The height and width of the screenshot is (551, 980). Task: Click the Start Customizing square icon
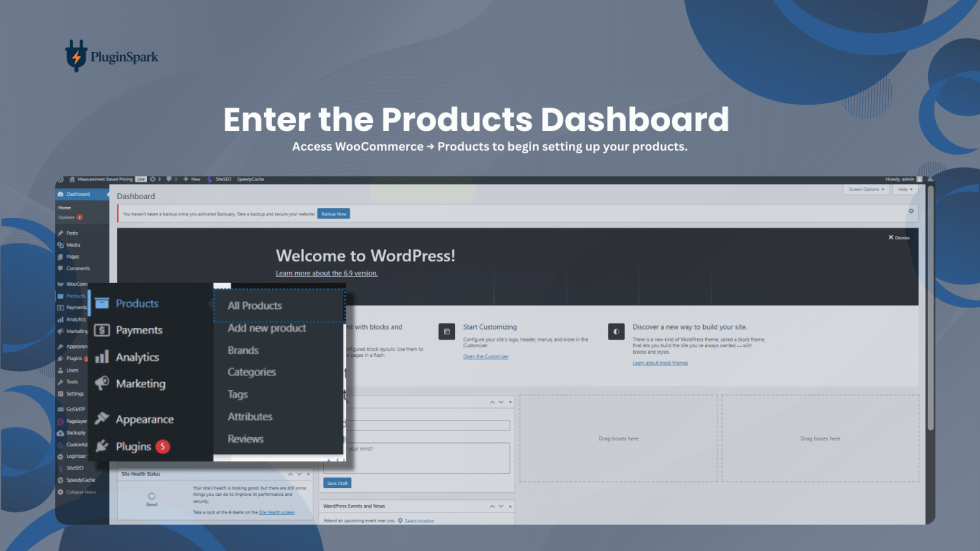(x=446, y=332)
